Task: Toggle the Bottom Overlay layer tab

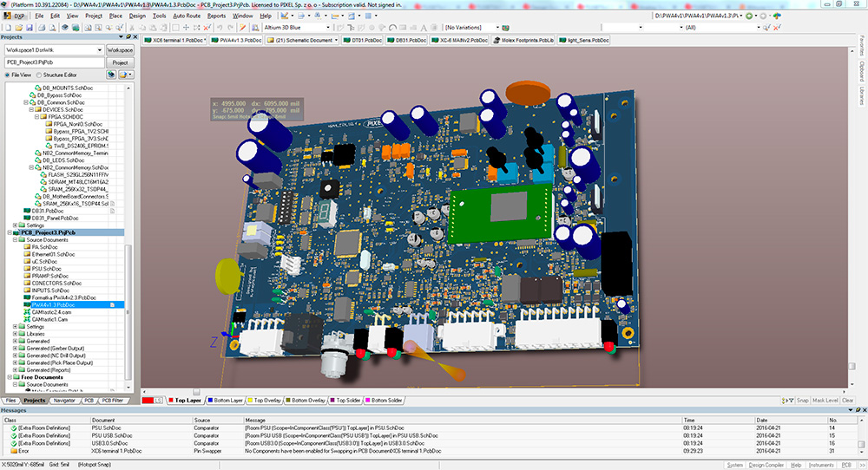Action: pyautogui.click(x=305, y=401)
